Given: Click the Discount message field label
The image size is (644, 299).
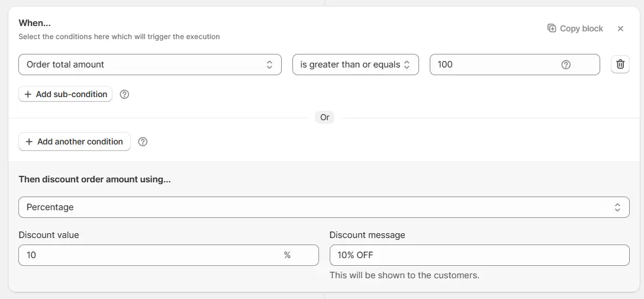Looking at the screenshot, I should [x=367, y=235].
